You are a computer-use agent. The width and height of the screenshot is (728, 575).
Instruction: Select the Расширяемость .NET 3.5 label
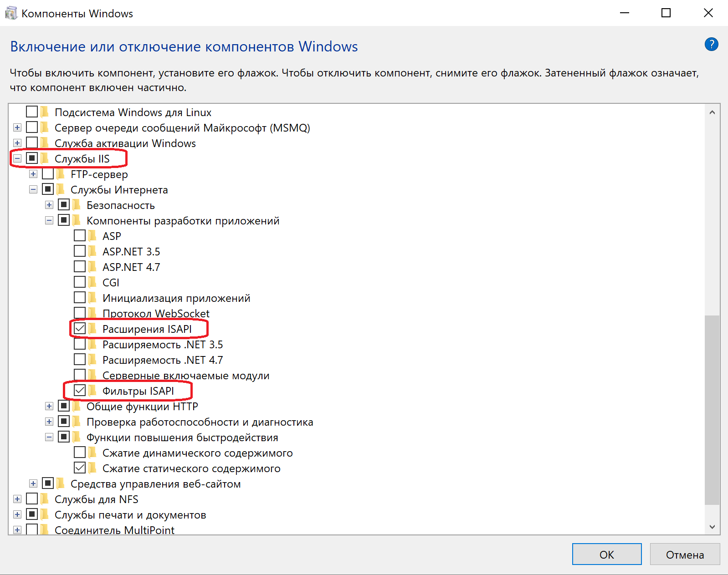pos(163,345)
